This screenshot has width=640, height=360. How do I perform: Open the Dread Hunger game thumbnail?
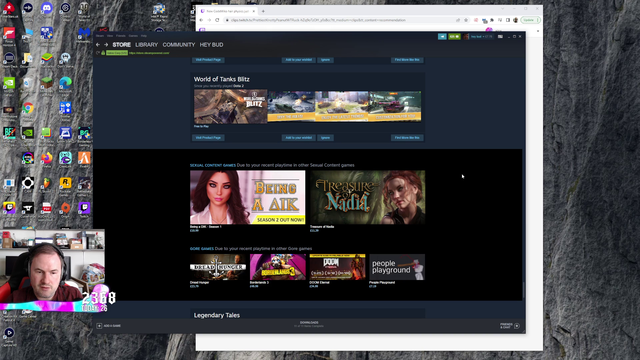pyautogui.click(x=218, y=267)
